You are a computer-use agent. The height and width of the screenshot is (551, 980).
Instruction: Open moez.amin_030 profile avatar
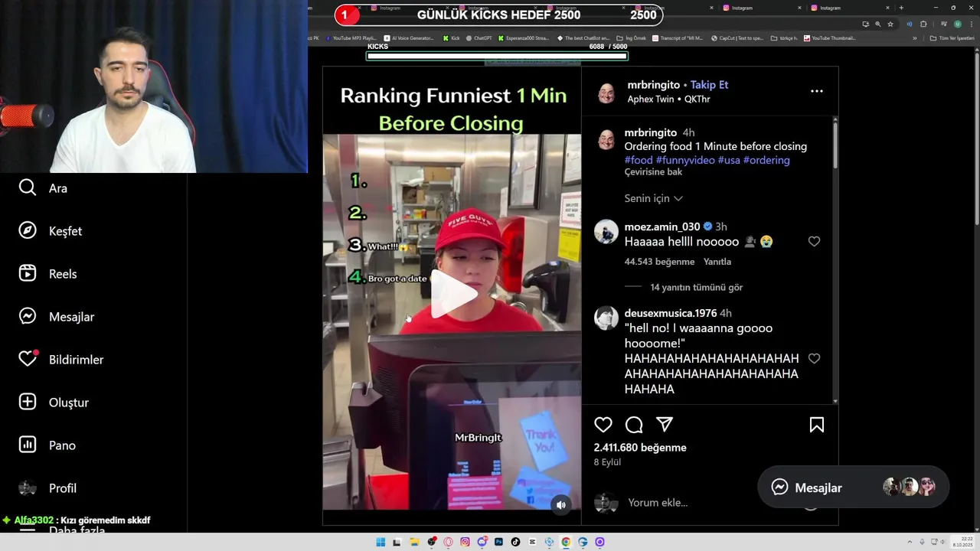coord(606,231)
